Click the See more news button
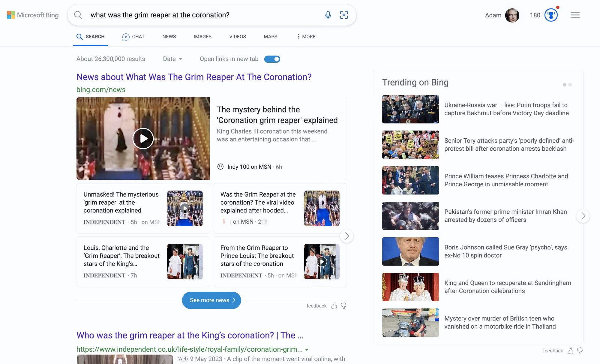 click(211, 300)
